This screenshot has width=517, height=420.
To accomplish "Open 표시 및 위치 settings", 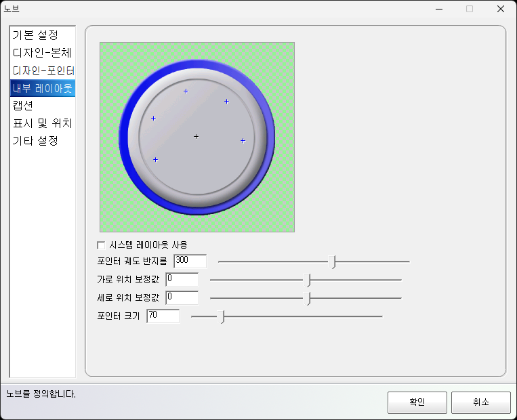I will (x=43, y=123).
